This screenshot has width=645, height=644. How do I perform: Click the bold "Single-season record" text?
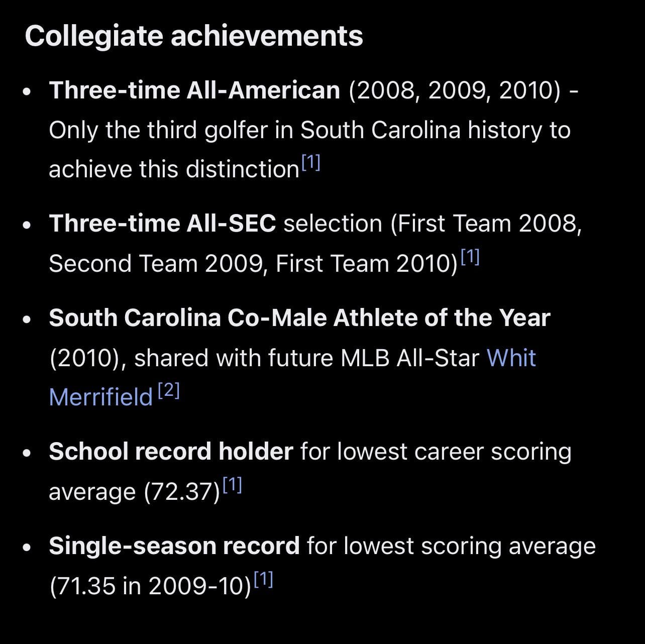click(x=174, y=546)
